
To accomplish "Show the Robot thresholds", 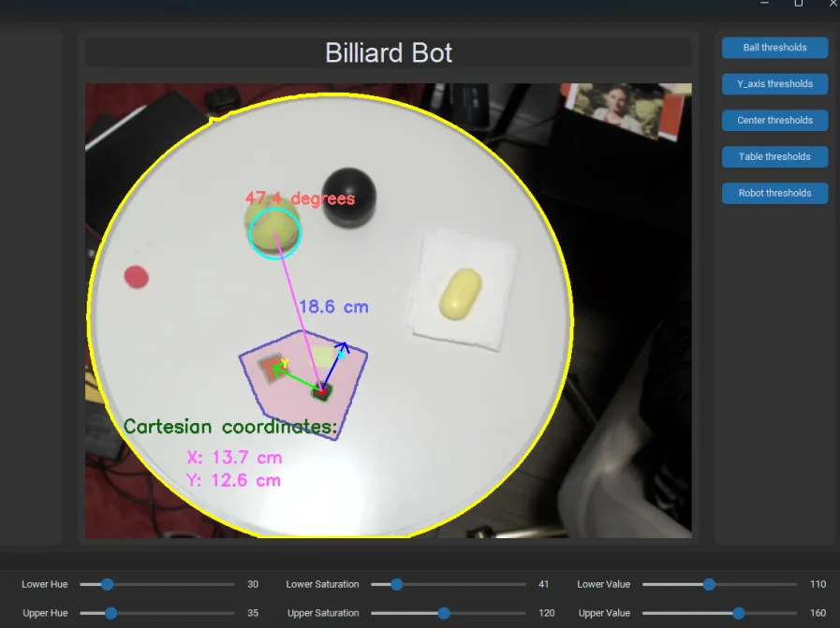I will click(774, 194).
